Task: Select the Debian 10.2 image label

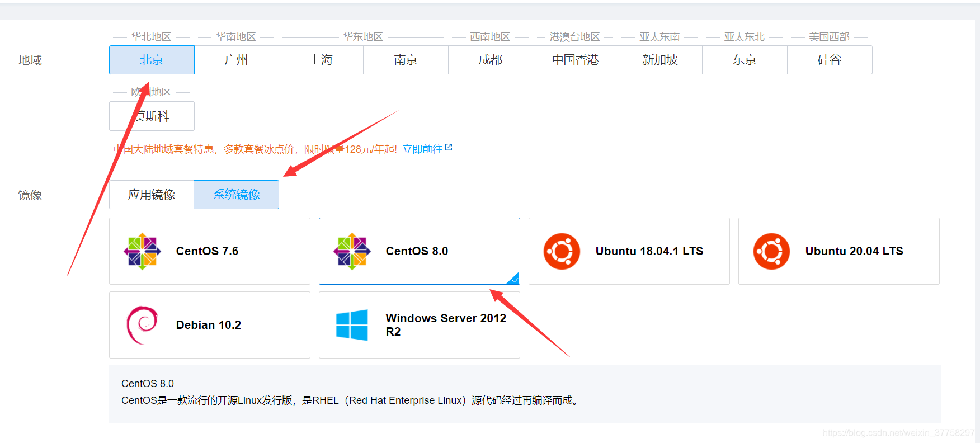Action: (209, 325)
